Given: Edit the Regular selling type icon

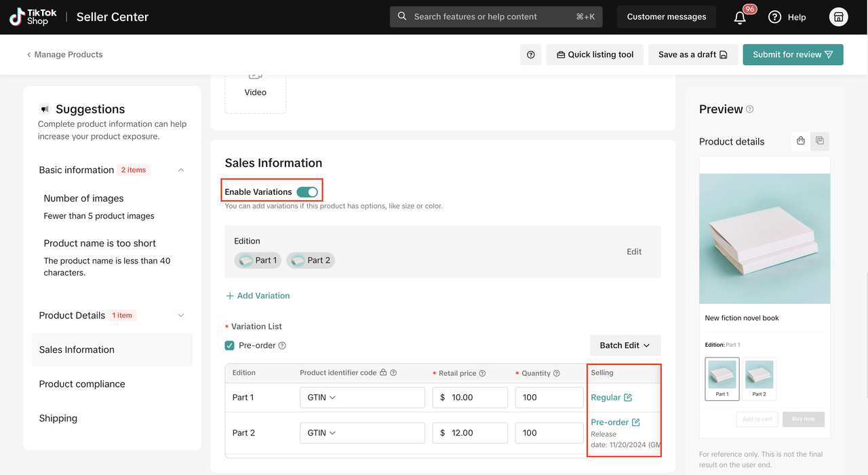Looking at the screenshot, I should coord(628,398).
